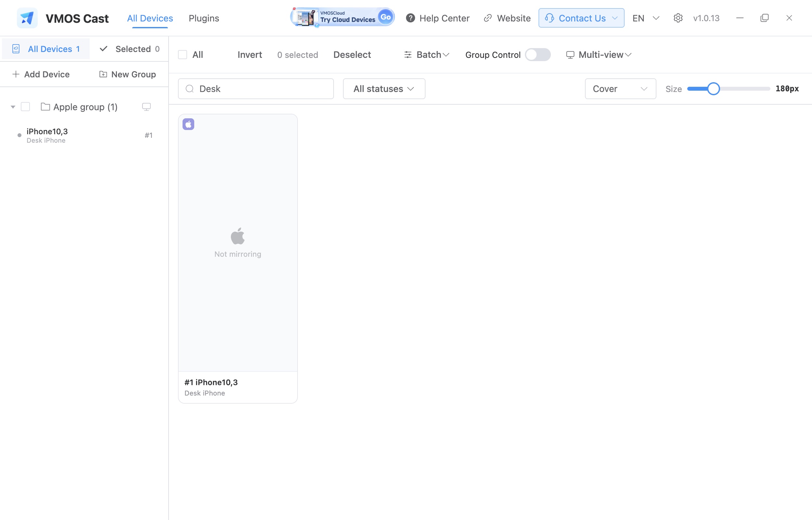The image size is (812, 520).
Task: Click the Batch sliders icon
Action: click(408, 55)
